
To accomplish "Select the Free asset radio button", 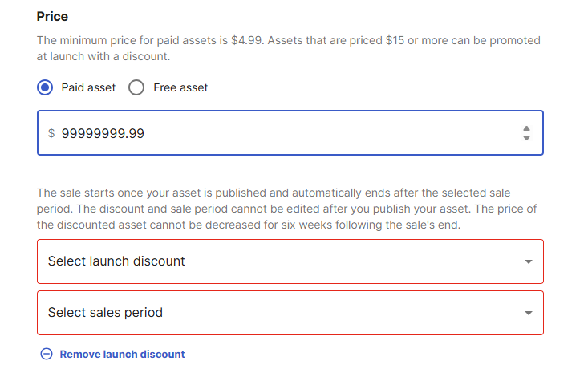I will 136,87.
